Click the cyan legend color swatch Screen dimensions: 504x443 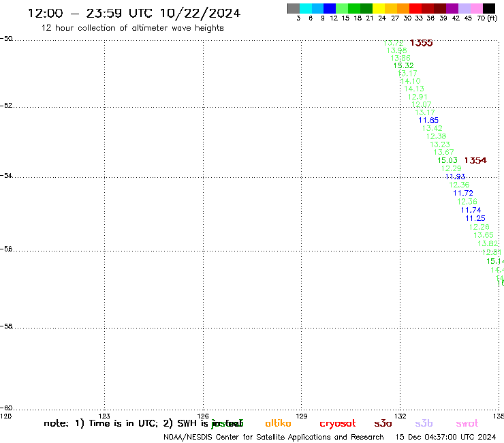coord(306,8)
